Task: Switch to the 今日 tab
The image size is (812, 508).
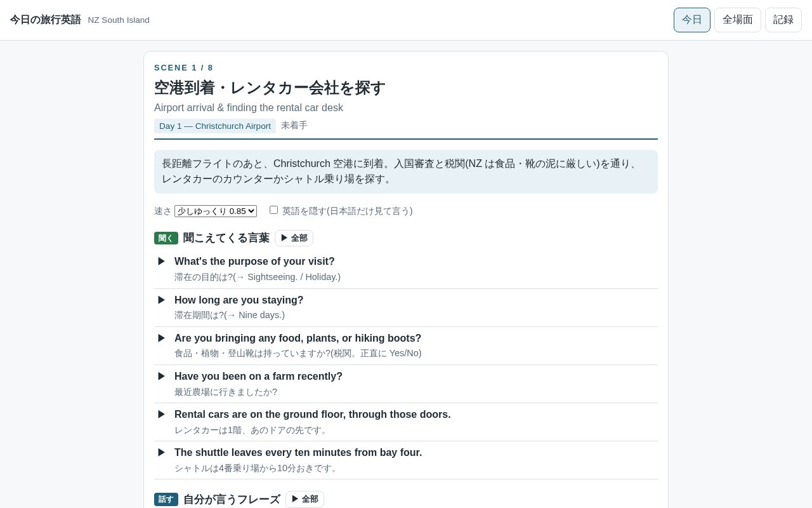Action: [x=692, y=20]
